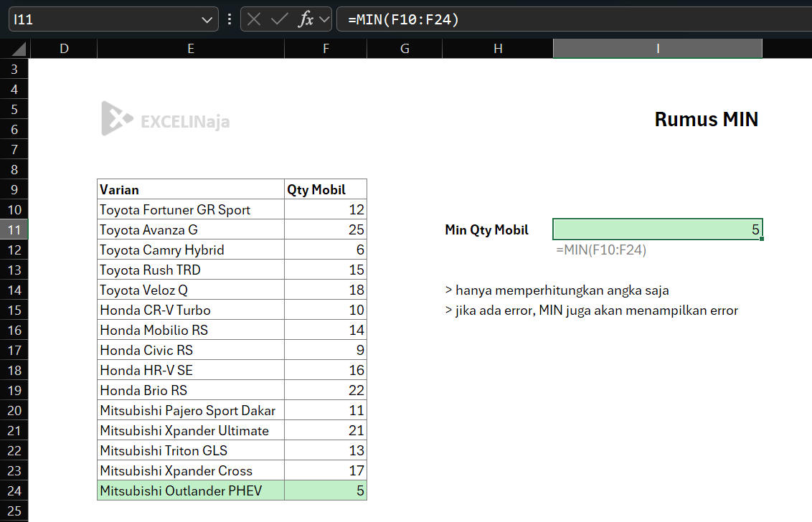Select cell Honda CR-V Turbo
The image size is (812, 522).
tap(191, 310)
